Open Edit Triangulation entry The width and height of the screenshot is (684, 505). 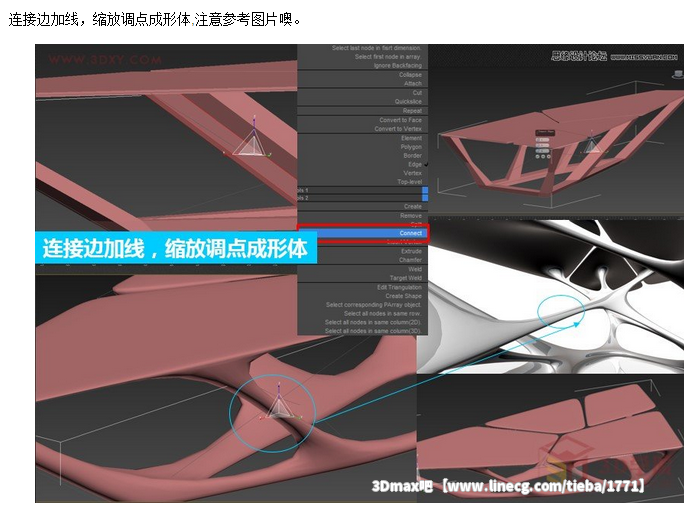tap(399, 287)
